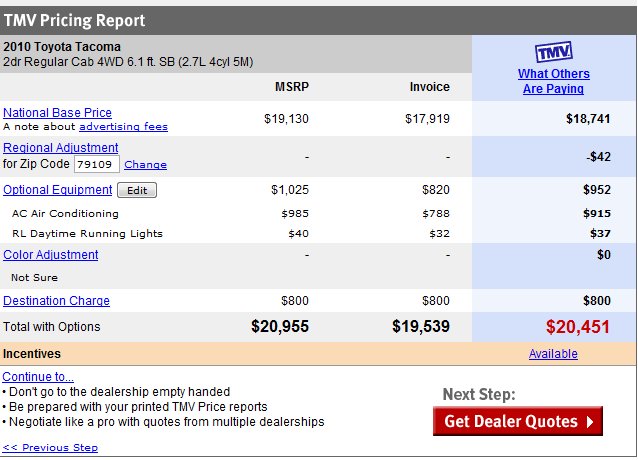
Task: Select the $18,741 TMV base price
Action: coord(588,119)
